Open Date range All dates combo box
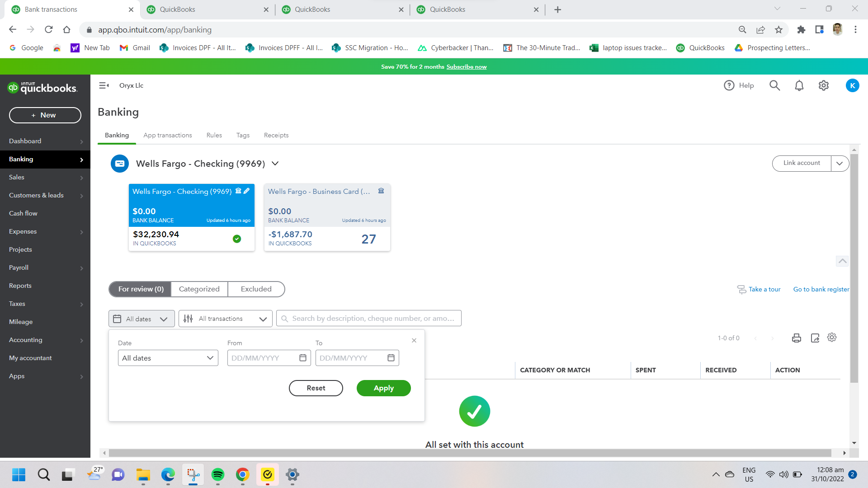868x488 pixels. (x=168, y=358)
